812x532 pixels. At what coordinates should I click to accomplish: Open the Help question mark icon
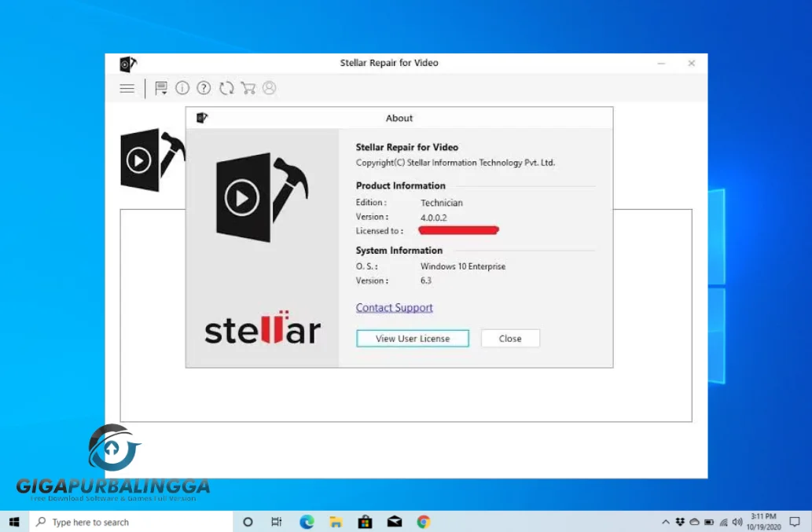[x=204, y=88]
